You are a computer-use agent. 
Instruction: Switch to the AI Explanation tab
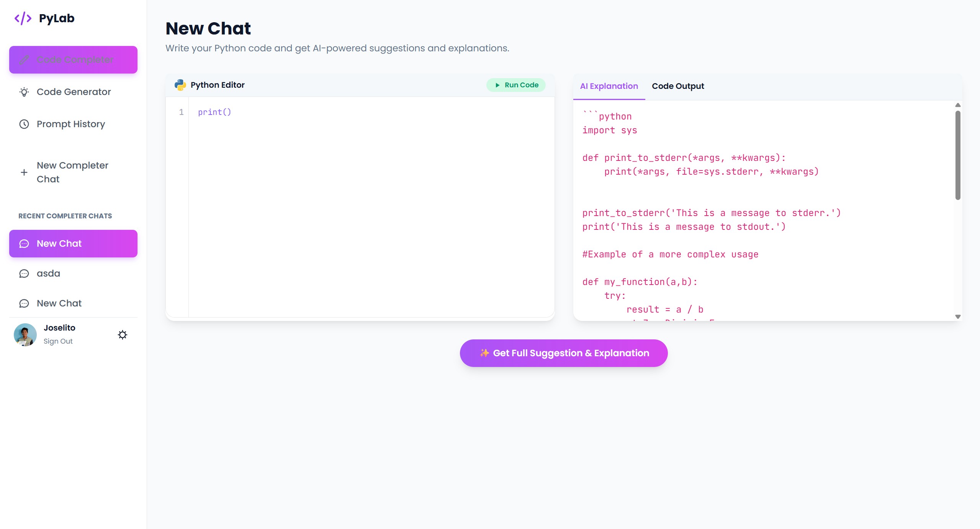(609, 86)
